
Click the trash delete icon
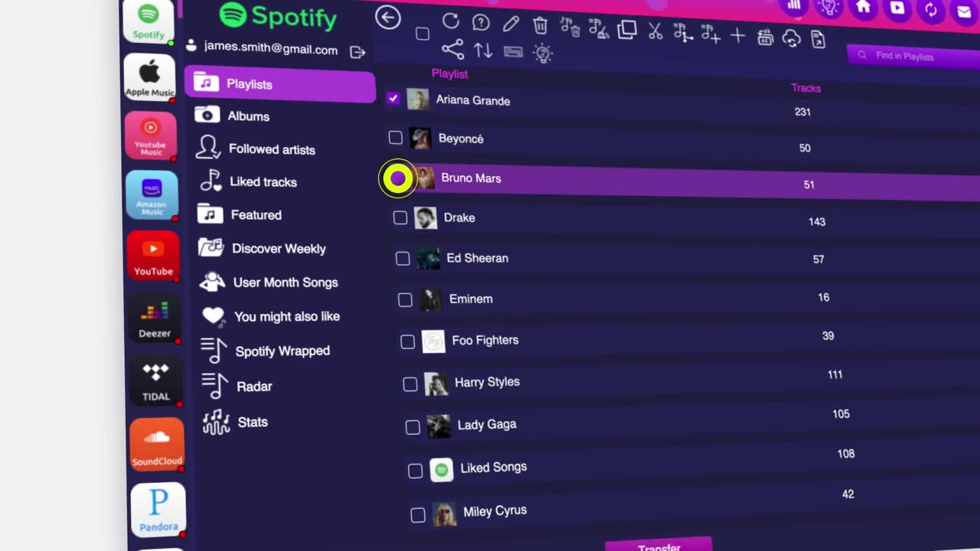tap(541, 25)
